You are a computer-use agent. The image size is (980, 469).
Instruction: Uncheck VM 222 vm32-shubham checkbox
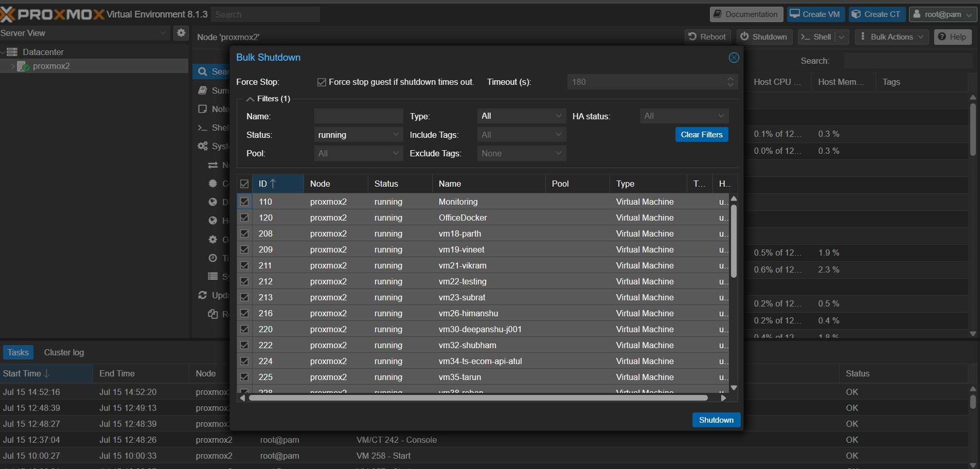point(244,345)
